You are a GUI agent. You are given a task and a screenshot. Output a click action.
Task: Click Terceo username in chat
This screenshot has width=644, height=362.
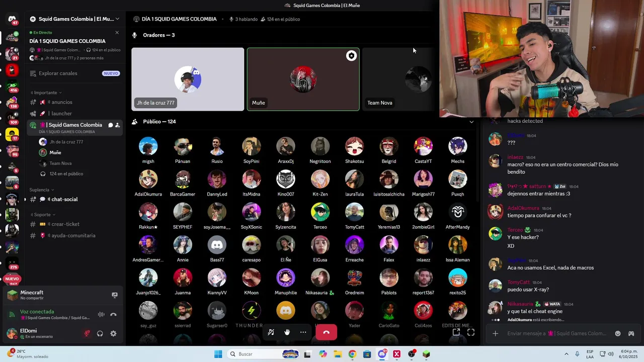[x=515, y=230]
